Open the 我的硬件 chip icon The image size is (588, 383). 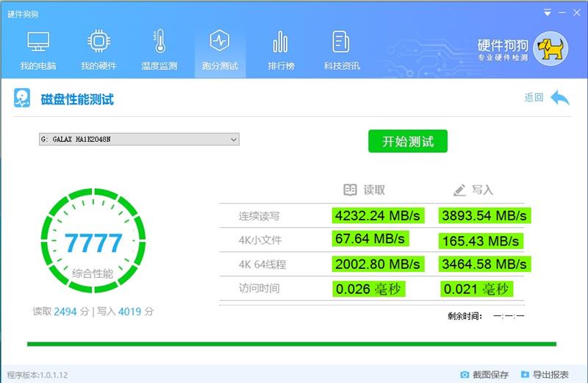click(98, 41)
